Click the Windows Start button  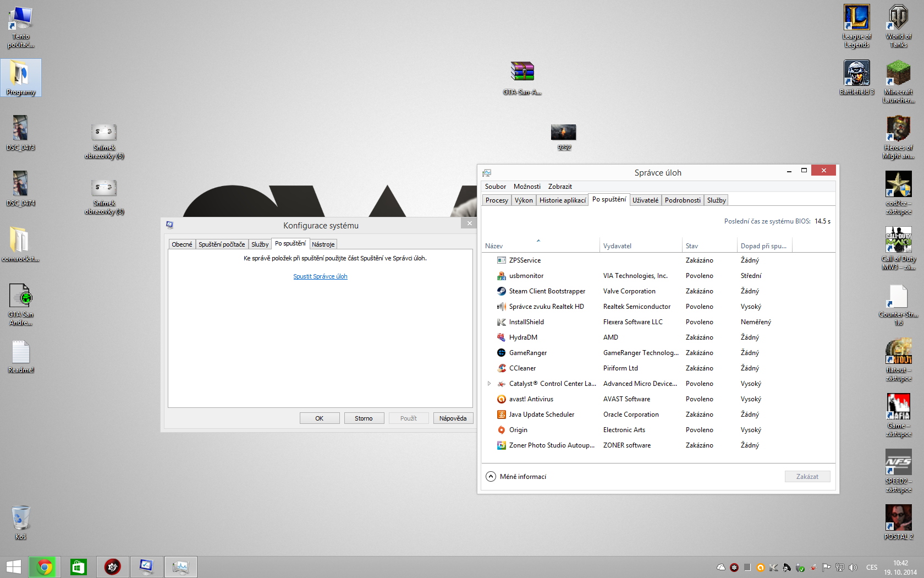[13, 566]
